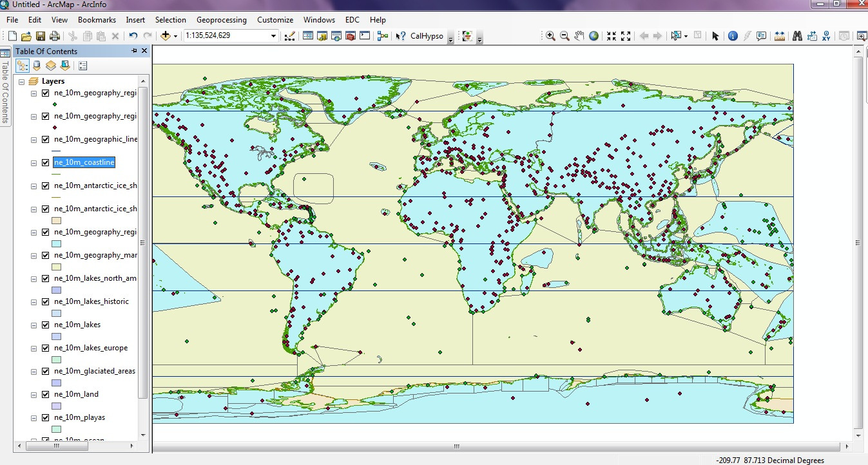Open the Measure ruler tool
The image size is (868, 465).
coord(780,36)
